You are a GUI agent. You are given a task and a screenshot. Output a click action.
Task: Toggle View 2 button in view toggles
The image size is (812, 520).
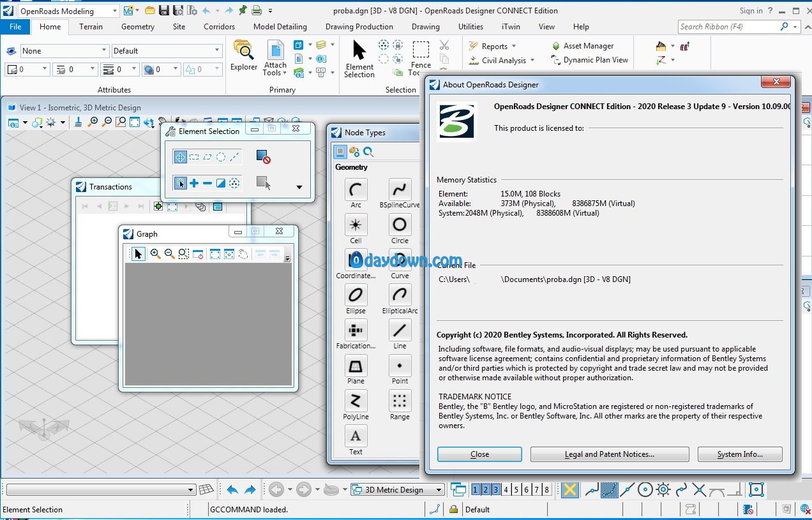[485, 489]
